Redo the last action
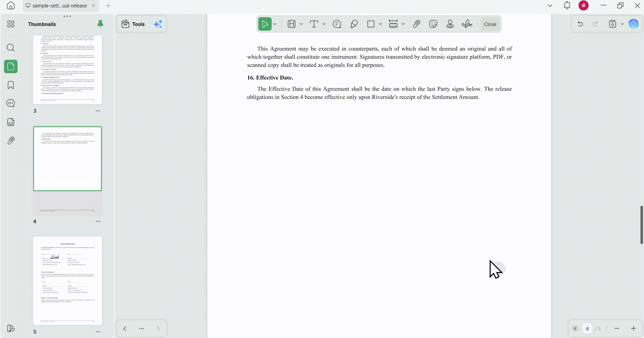 click(595, 24)
